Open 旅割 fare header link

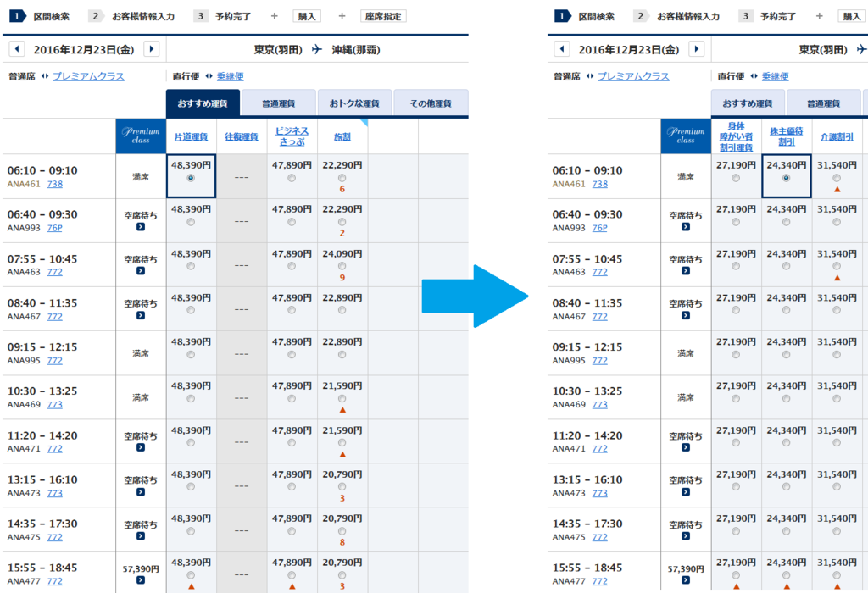point(342,136)
